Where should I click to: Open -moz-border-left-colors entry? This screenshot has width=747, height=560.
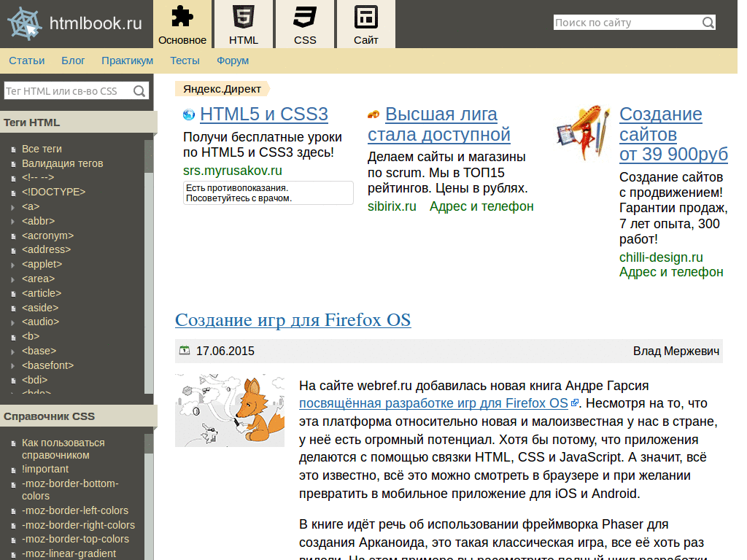pos(75,510)
